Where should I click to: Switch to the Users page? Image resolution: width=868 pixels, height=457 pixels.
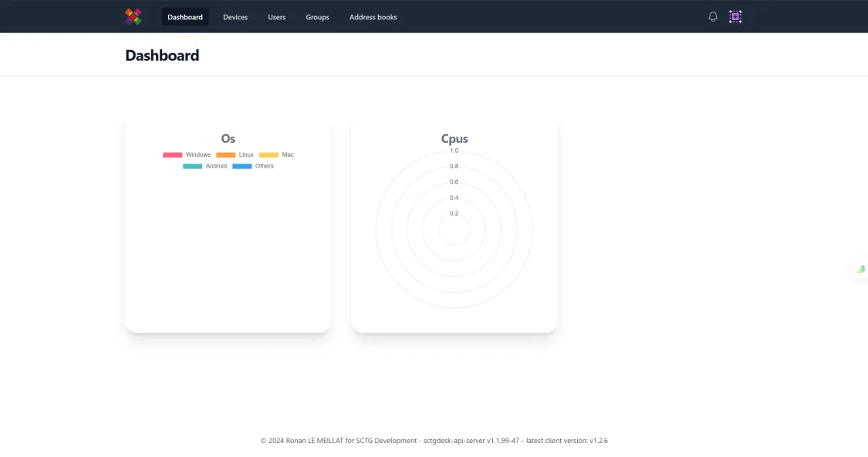(277, 17)
